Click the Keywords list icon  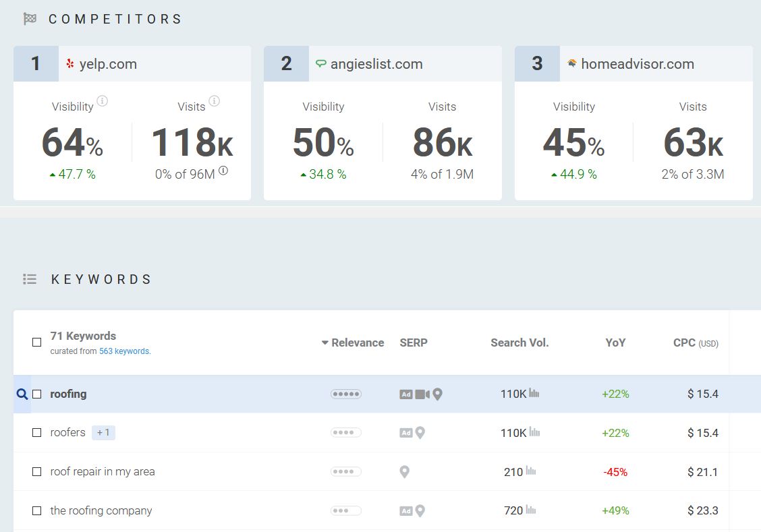[30, 279]
